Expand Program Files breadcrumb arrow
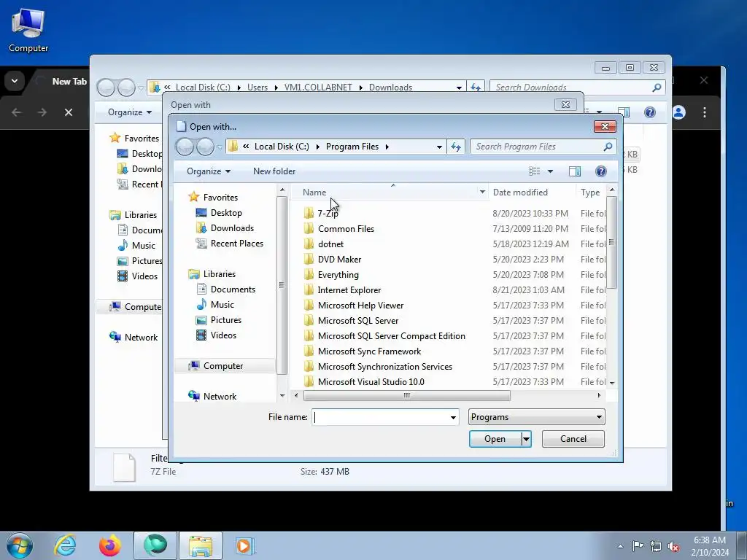 click(x=387, y=147)
